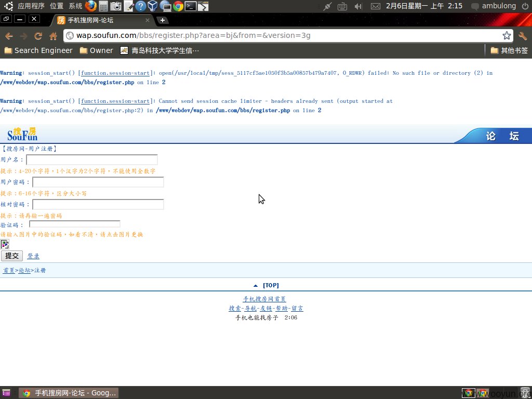Image resolution: width=532 pixels, height=399 pixels.
Task: Open the network connection indicator
Action: coord(327,6)
